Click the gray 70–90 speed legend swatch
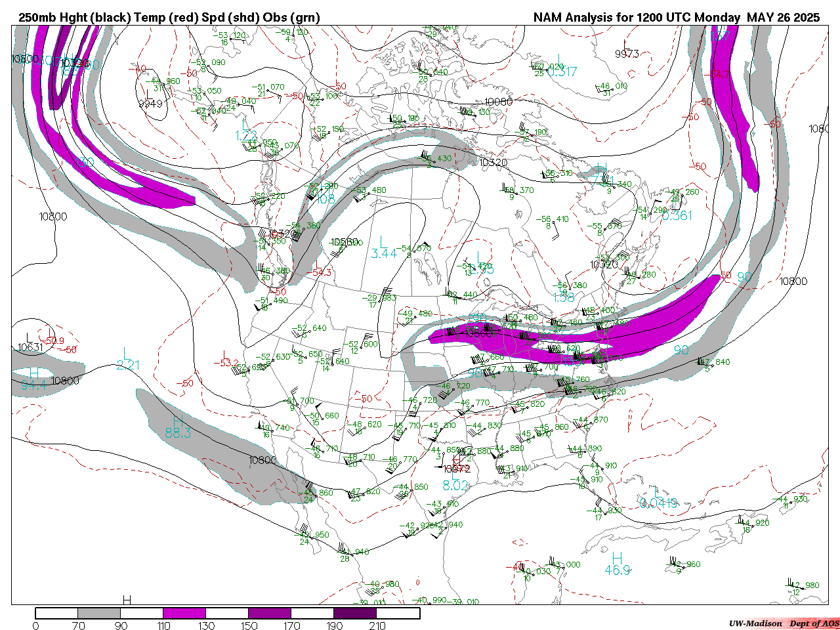 99,614
